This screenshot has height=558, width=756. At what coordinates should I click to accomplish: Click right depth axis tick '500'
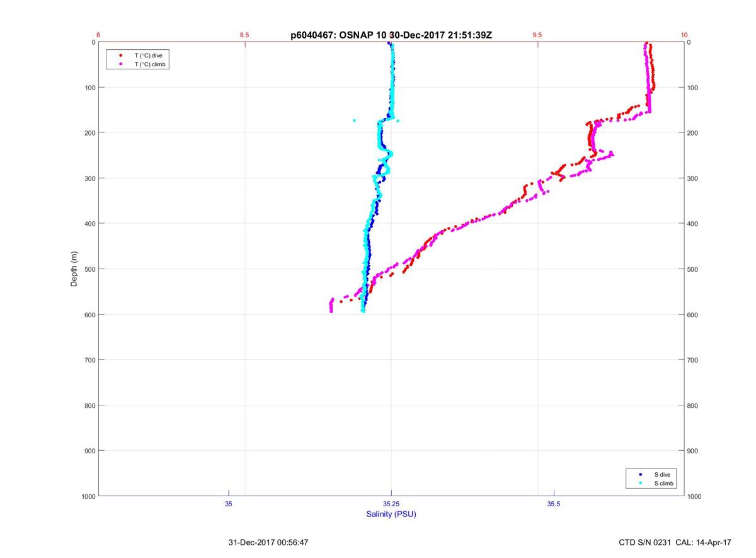[x=693, y=269]
